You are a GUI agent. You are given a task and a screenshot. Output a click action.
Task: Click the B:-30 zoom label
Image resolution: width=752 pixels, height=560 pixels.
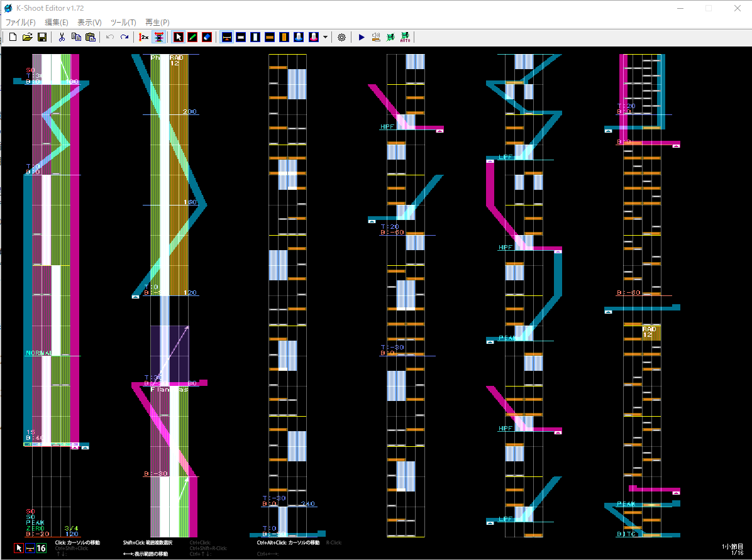156,473
